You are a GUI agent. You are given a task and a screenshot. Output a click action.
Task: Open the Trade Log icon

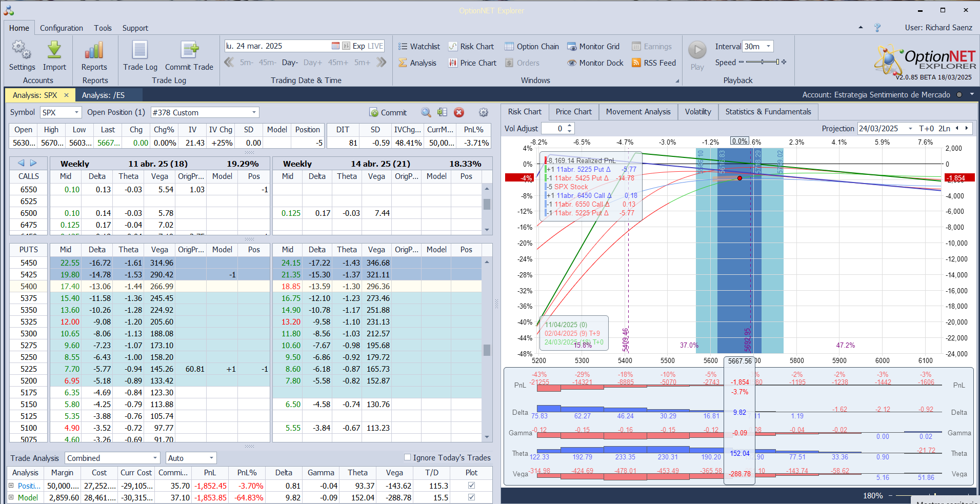[x=140, y=50]
